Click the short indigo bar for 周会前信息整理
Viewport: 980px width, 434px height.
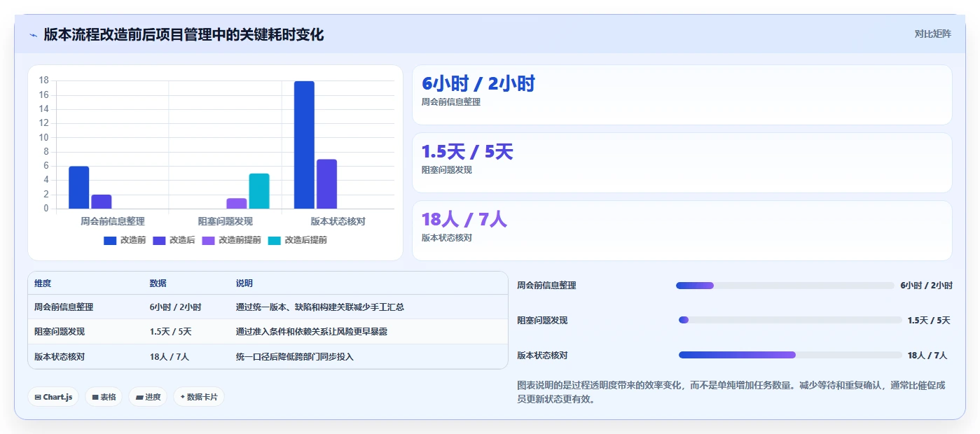102,202
